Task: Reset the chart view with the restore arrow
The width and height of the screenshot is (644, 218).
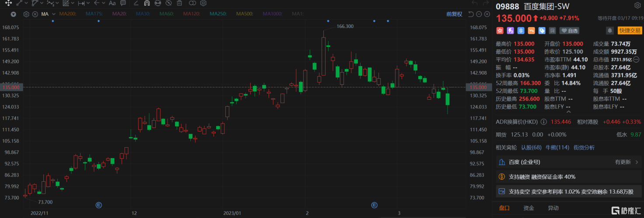Action: [471, 14]
